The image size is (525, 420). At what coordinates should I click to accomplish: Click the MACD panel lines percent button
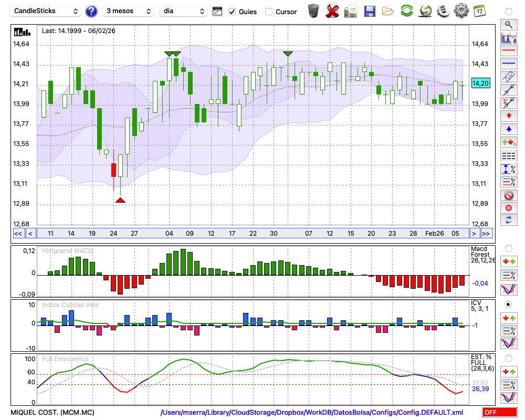[x=509, y=275]
